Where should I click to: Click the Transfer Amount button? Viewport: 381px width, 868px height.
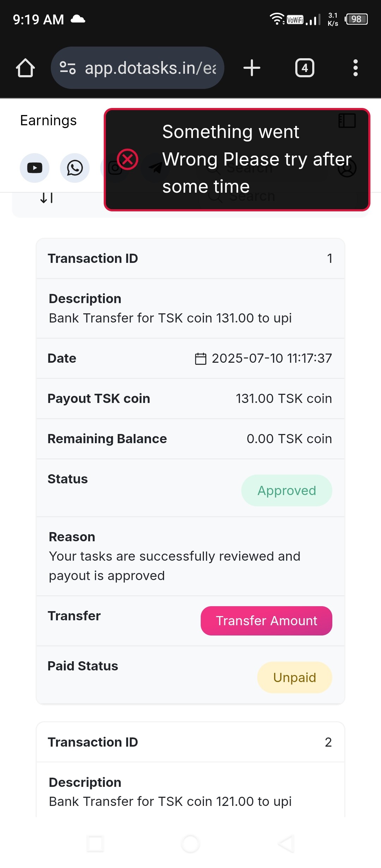pyautogui.click(x=266, y=621)
